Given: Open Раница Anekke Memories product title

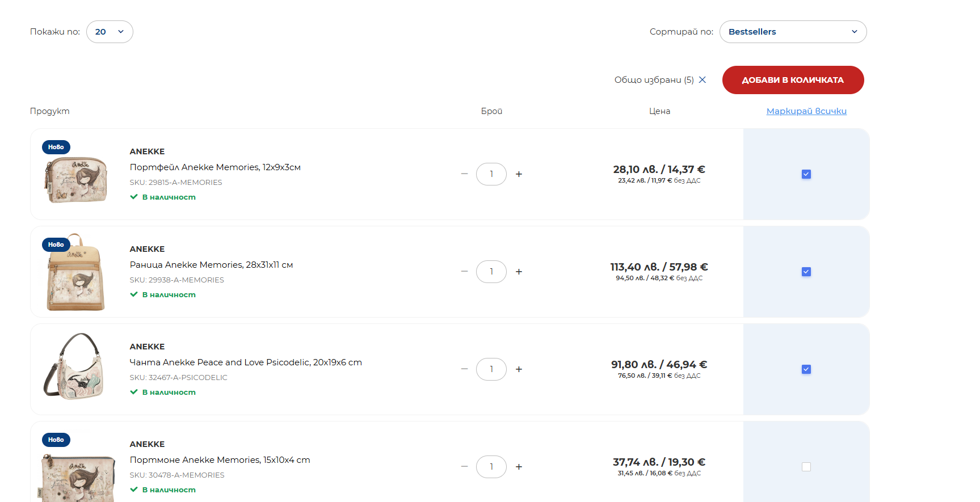Looking at the screenshot, I should pos(211,265).
